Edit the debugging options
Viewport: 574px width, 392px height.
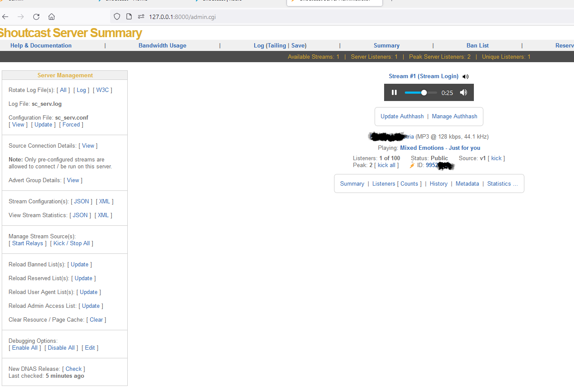click(x=90, y=348)
